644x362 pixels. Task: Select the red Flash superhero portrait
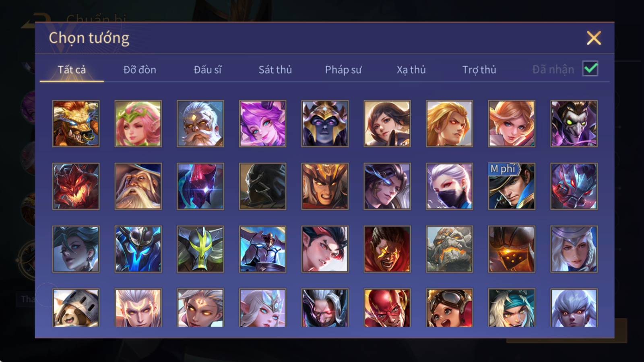[x=387, y=308]
